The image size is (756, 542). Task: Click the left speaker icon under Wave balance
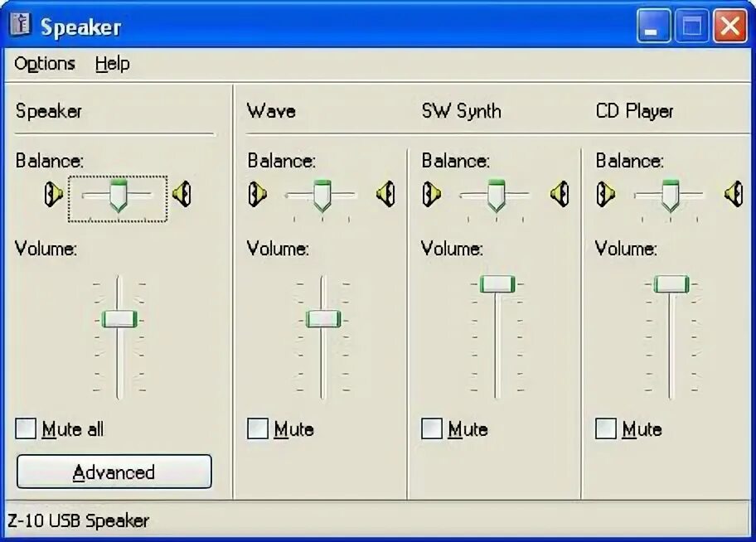click(x=258, y=194)
